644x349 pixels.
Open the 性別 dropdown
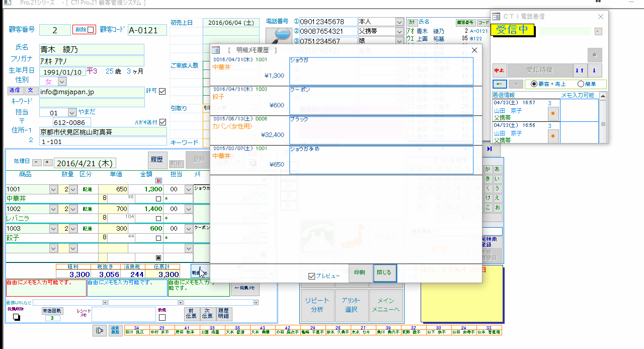(62, 81)
